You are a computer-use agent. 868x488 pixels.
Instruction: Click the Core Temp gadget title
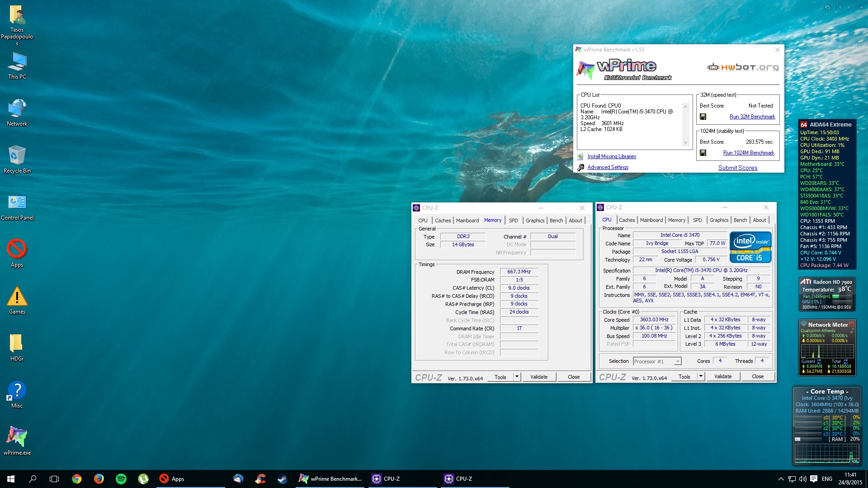point(827,391)
